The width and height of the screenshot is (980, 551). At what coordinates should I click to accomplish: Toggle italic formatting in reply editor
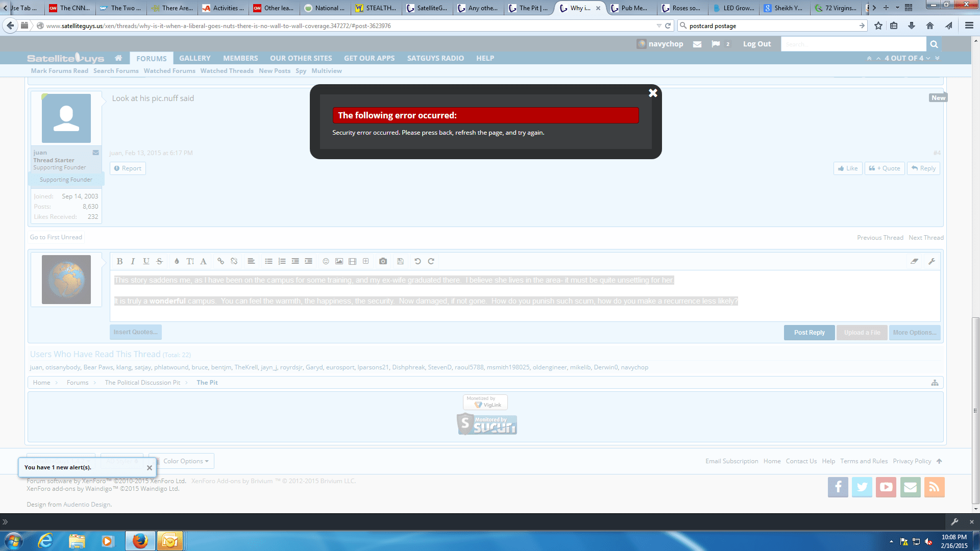pos(133,261)
